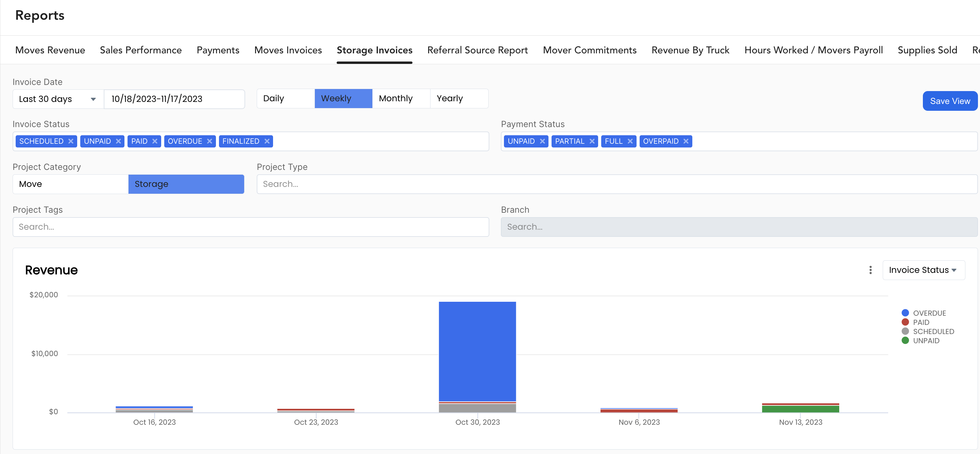The image size is (980, 454).
Task: Open the Invoice Status chart grouping dropdown
Action: [x=923, y=270]
